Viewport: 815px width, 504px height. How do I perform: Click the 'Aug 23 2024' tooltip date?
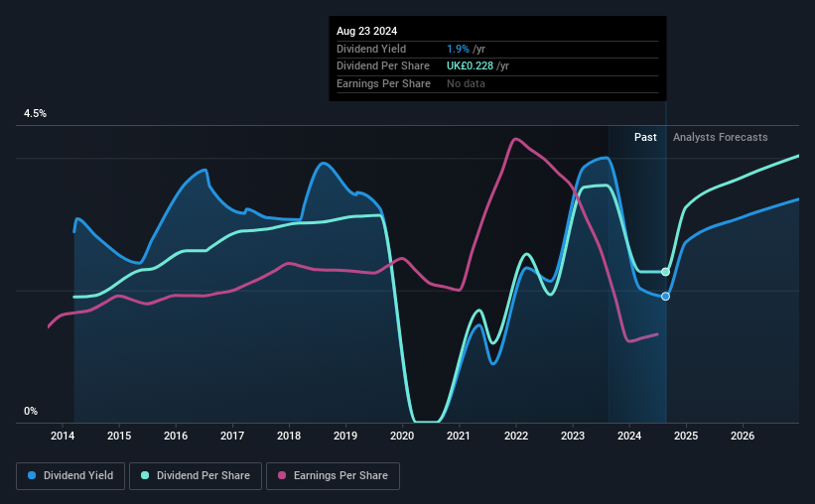(366, 31)
